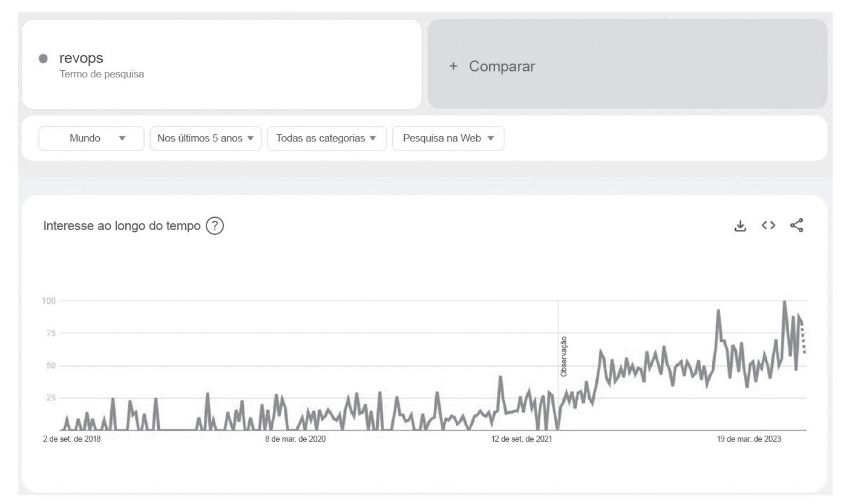This screenshot has width=846, height=504.
Task: Open the embed code icon
Action: pyautogui.click(x=768, y=226)
